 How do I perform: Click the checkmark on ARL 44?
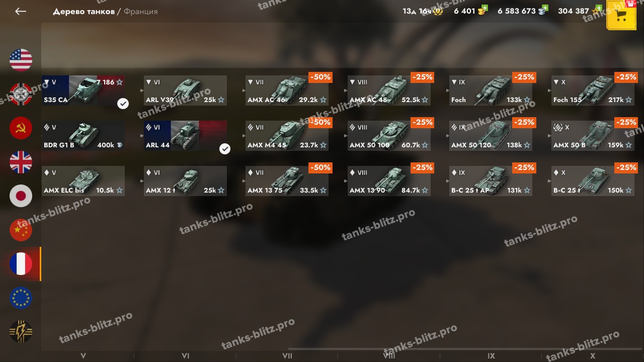[225, 149]
